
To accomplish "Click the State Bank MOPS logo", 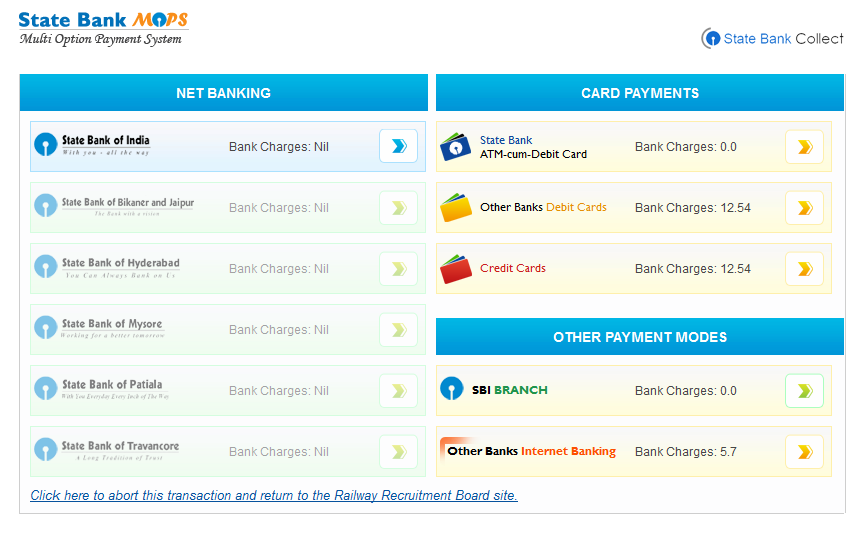I will click(x=103, y=28).
